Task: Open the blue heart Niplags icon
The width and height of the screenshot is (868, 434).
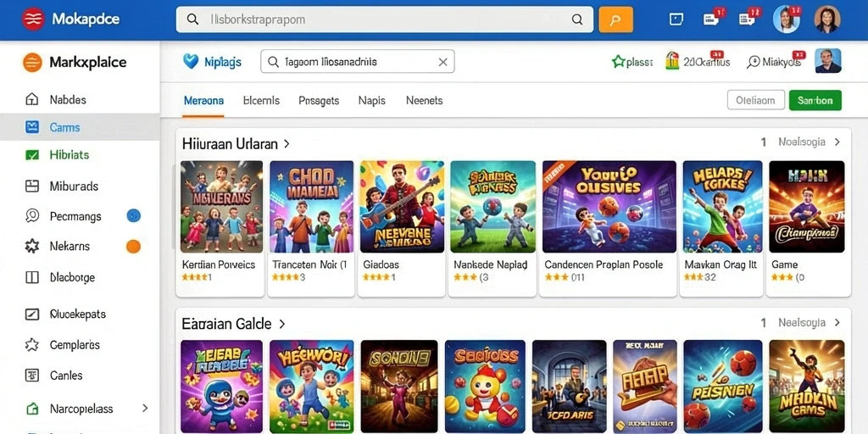Action: tap(191, 61)
